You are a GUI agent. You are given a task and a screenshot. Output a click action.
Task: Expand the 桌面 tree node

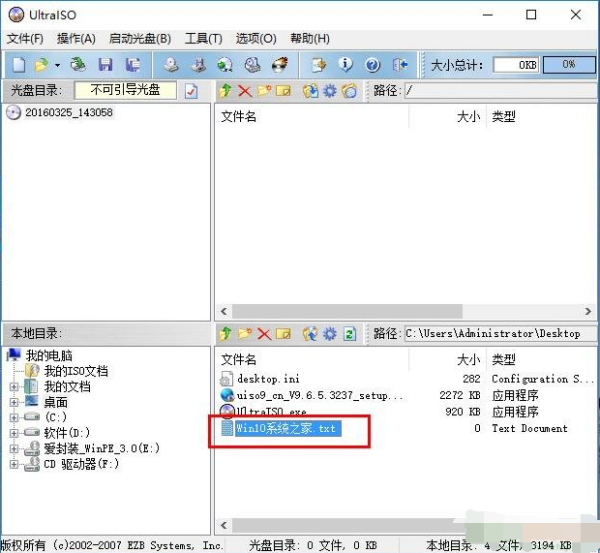(14, 402)
